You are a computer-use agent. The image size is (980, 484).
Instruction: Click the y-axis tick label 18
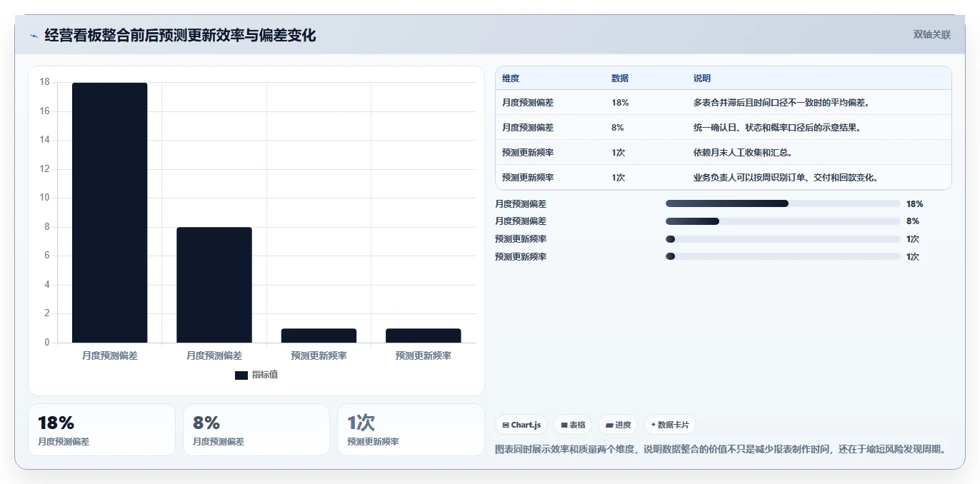(x=45, y=82)
